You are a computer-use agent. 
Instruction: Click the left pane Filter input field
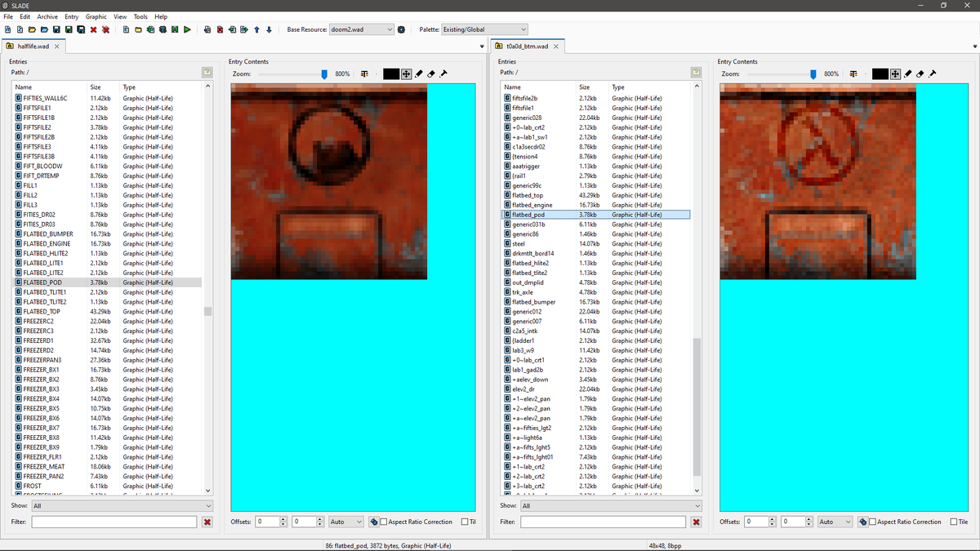click(114, 522)
